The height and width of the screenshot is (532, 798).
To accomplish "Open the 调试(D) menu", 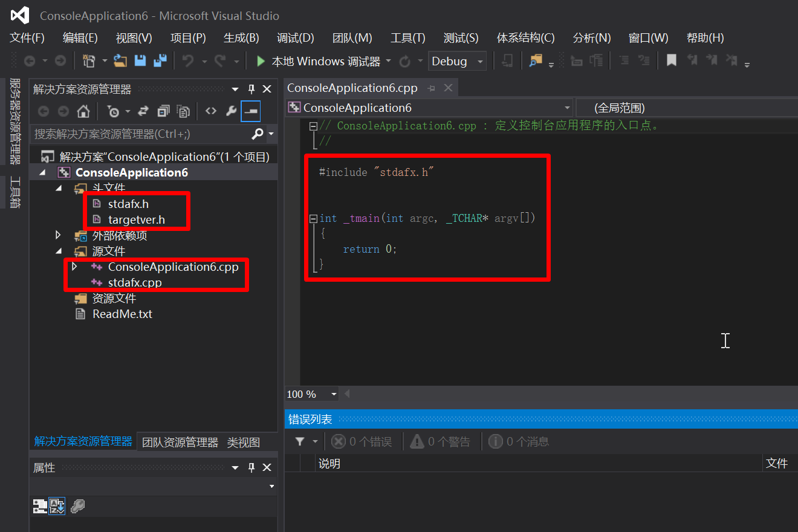I will [295, 37].
